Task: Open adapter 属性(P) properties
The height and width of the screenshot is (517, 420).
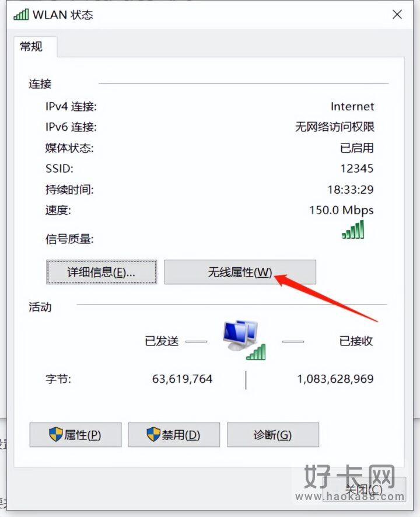Action: pos(75,435)
